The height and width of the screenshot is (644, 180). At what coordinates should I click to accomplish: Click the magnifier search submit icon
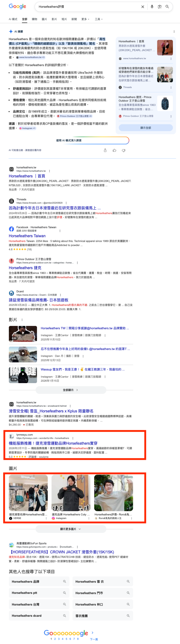[x=167, y=7]
